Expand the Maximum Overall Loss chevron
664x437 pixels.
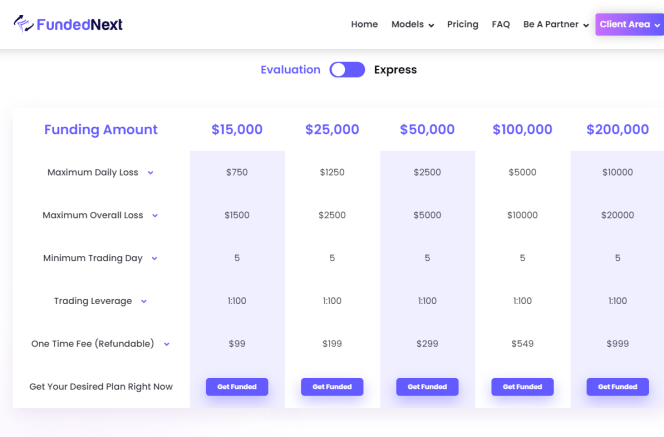click(155, 216)
